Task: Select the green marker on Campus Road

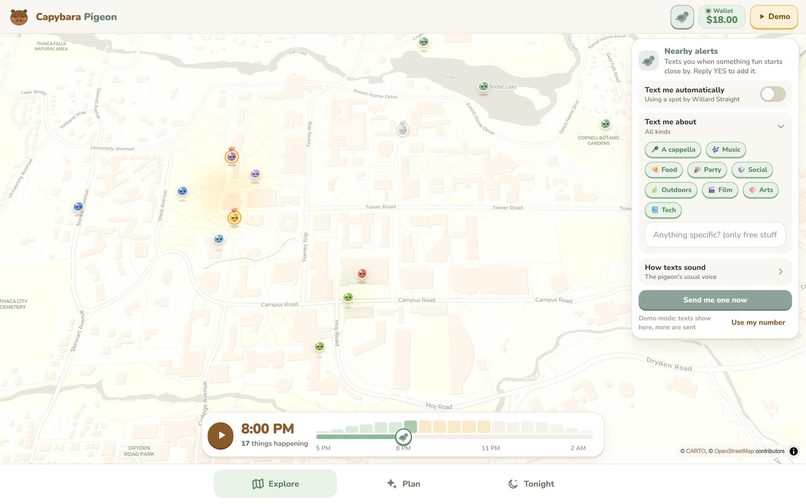Action: pos(348,297)
